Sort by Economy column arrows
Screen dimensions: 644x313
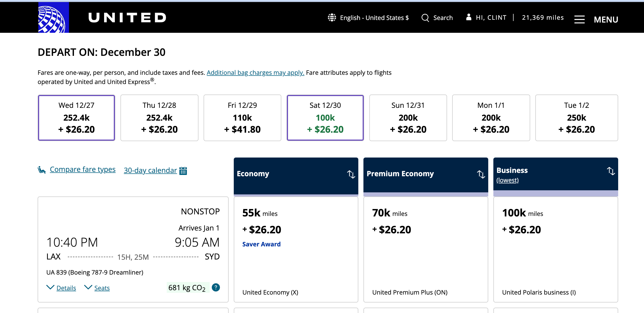pyautogui.click(x=351, y=174)
